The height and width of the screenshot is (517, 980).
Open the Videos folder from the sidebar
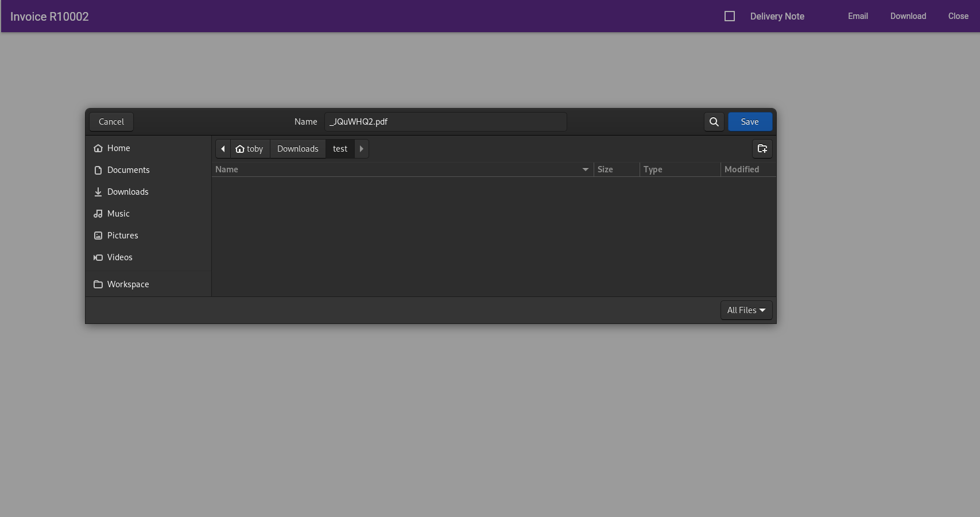[x=119, y=257]
